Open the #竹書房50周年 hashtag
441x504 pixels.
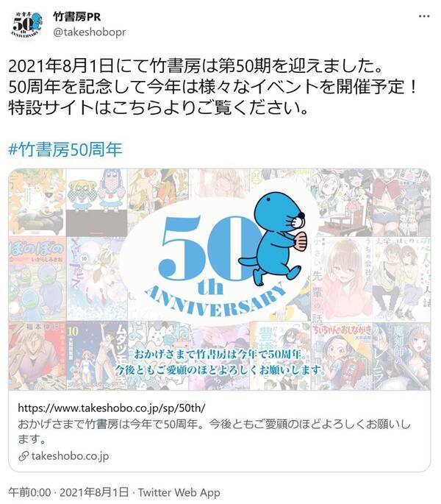(65, 149)
